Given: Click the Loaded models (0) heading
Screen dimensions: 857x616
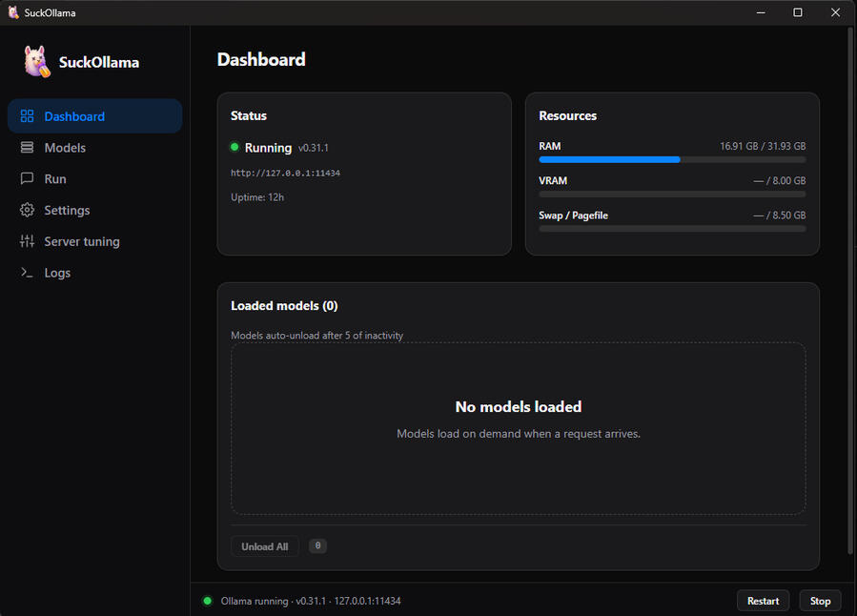Looking at the screenshot, I should click(x=284, y=305).
